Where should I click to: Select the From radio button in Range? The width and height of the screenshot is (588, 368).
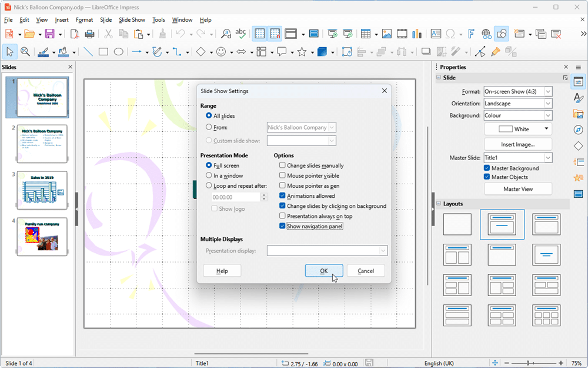[x=209, y=127]
